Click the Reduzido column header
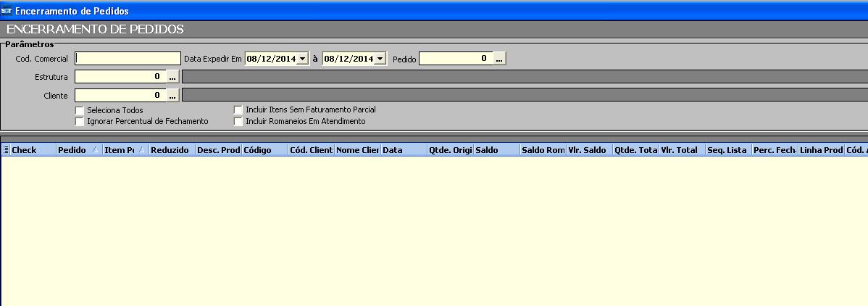The image size is (868, 306). 170,150
